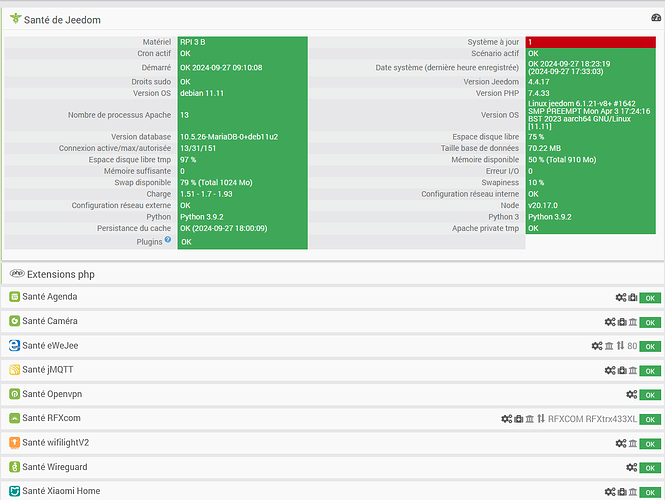Viewport: 665px width, 500px height.
Task: Open configuration gears for Santé wifilightV2
Action: point(621,444)
